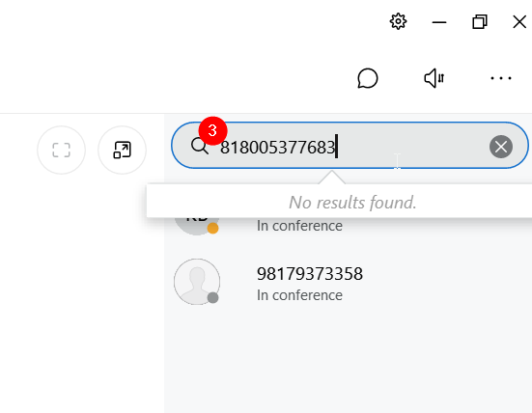
Task: Focus the search field containing 818005377683
Action: (x=350, y=145)
